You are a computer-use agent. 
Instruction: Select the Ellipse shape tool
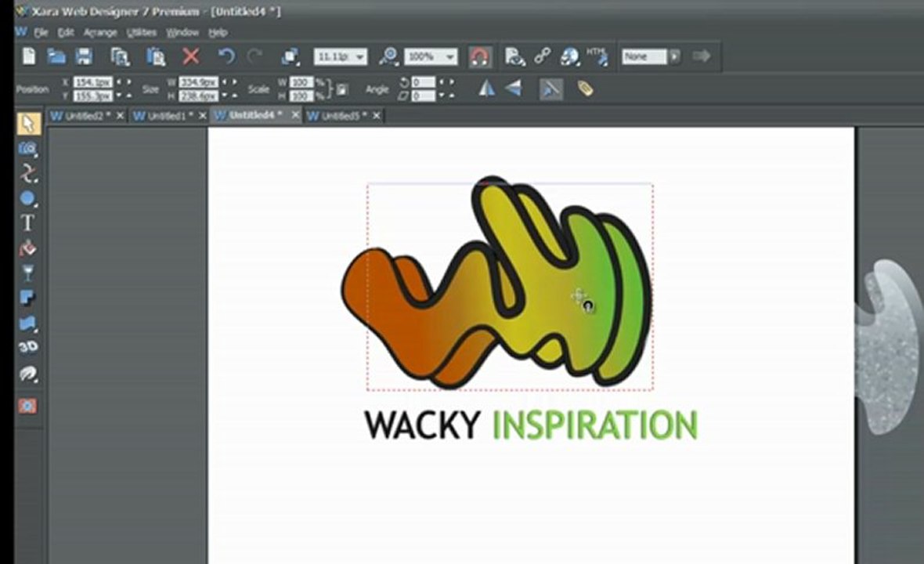(x=27, y=199)
